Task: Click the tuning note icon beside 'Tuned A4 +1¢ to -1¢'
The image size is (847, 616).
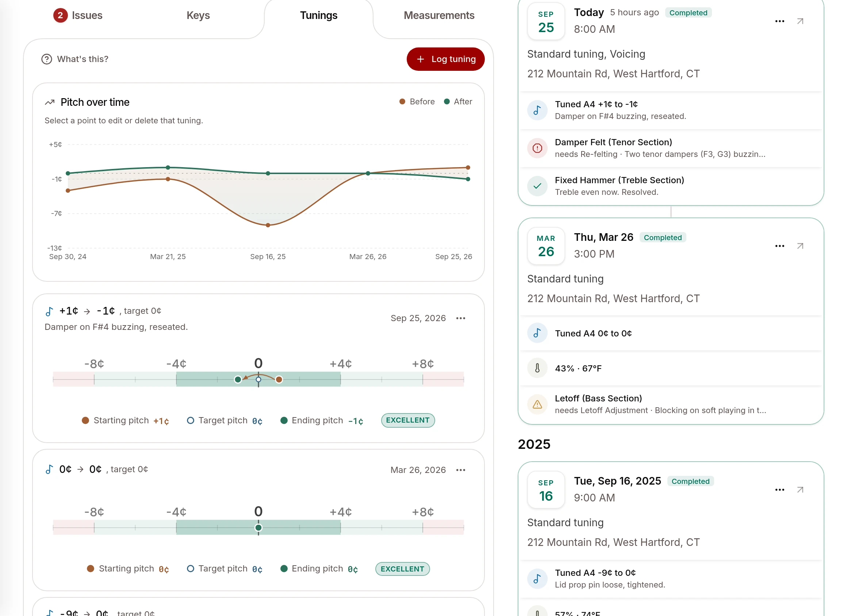Action: (537, 110)
